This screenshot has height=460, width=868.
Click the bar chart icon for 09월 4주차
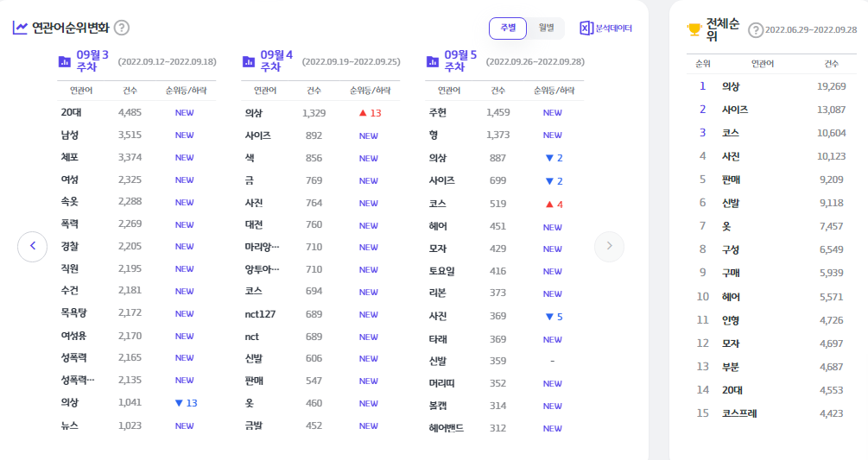tap(249, 61)
